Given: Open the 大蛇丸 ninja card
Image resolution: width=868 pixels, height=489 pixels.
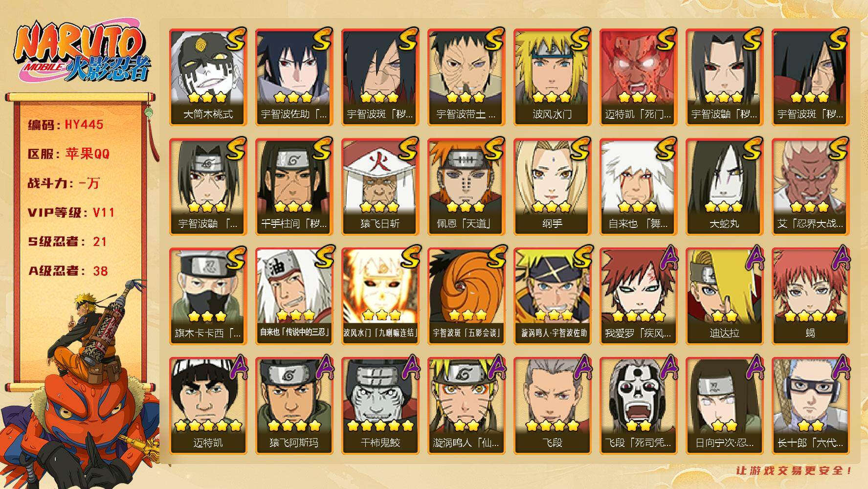Looking at the screenshot, I should (x=724, y=187).
